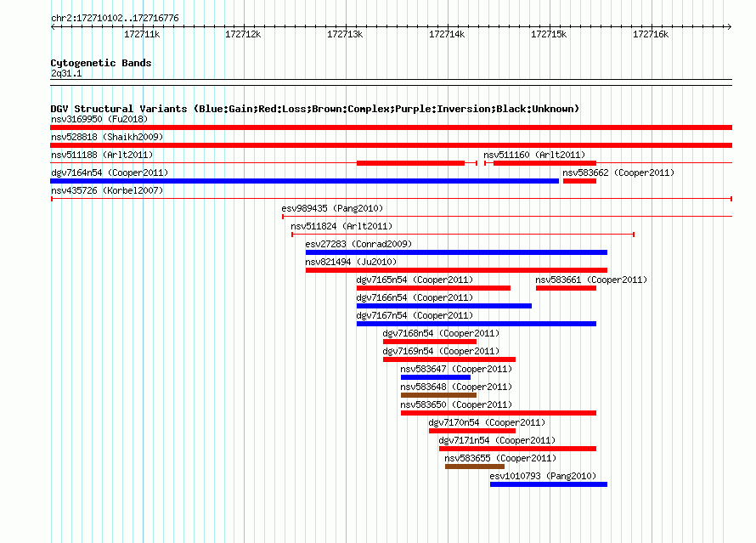
Task: Click the 172714k ruler position label
Action: pos(447,34)
